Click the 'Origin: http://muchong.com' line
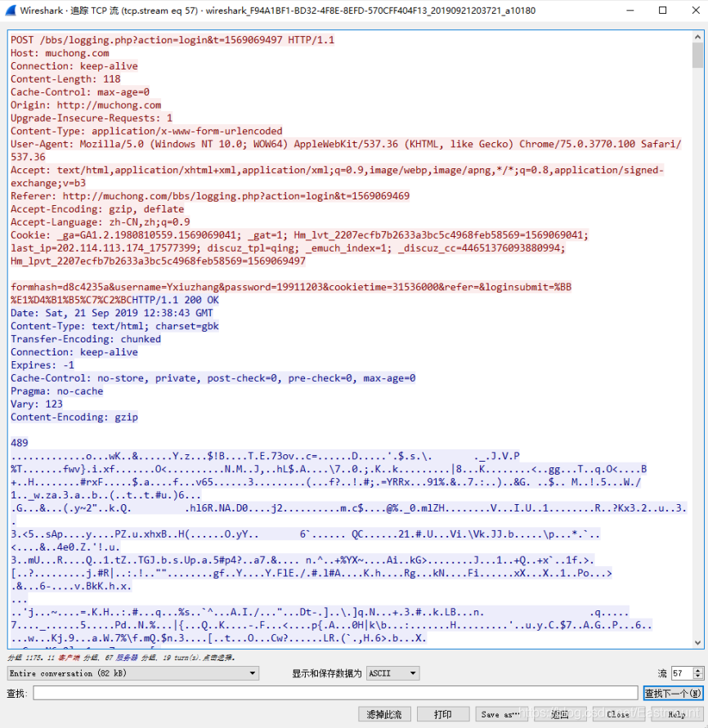708x728 pixels. [86, 105]
